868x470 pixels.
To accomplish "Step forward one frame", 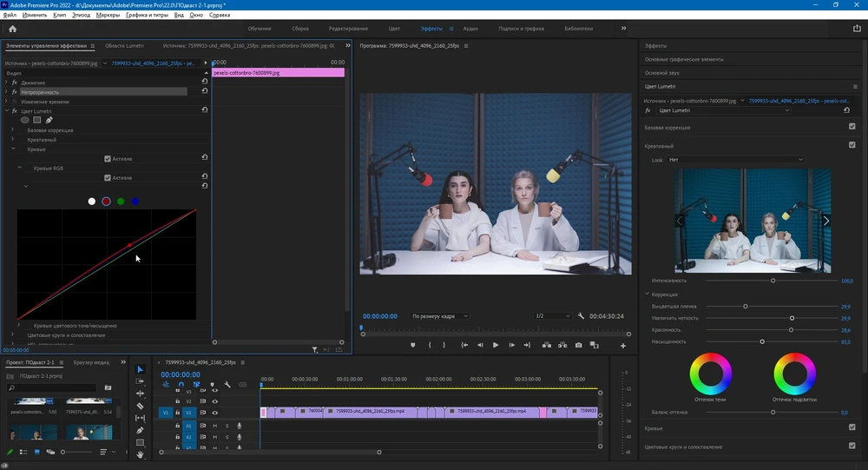I will pyautogui.click(x=511, y=345).
